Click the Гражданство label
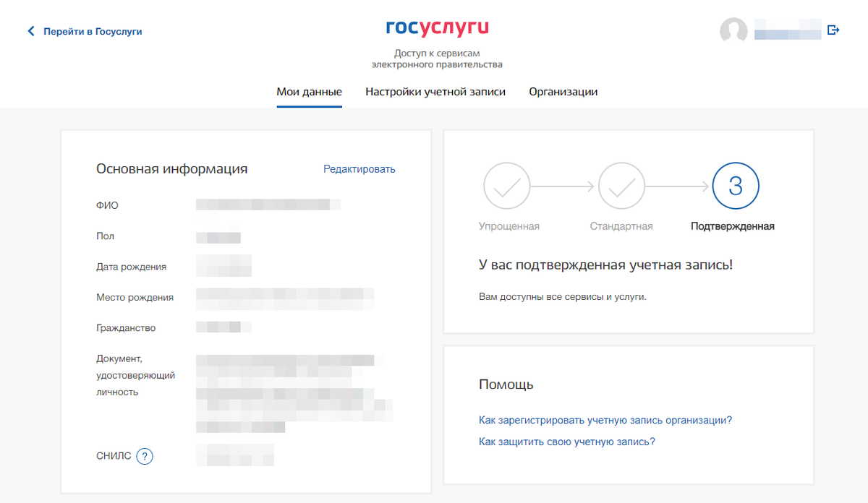 pyautogui.click(x=126, y=328)
